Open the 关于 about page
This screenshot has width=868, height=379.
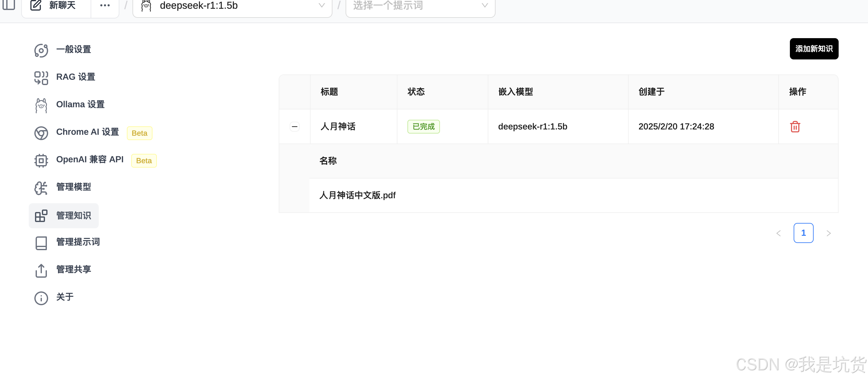click(x=65, y=297)
